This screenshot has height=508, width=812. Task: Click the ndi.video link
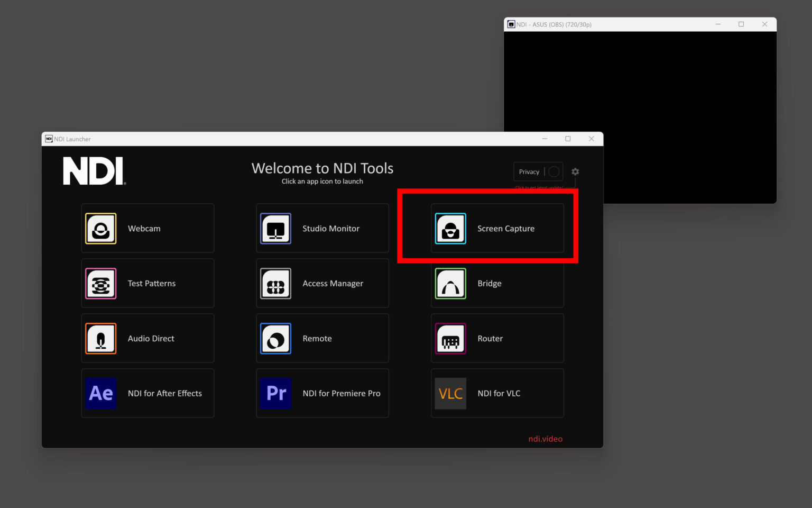click(545, 439)
